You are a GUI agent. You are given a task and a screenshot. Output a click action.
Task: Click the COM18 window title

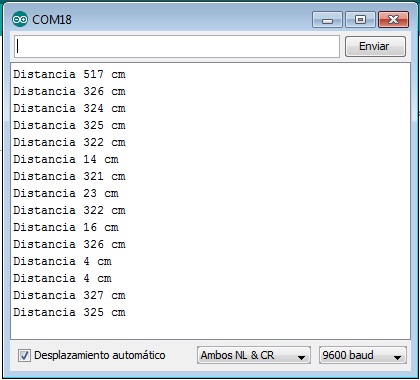[52, 20]
